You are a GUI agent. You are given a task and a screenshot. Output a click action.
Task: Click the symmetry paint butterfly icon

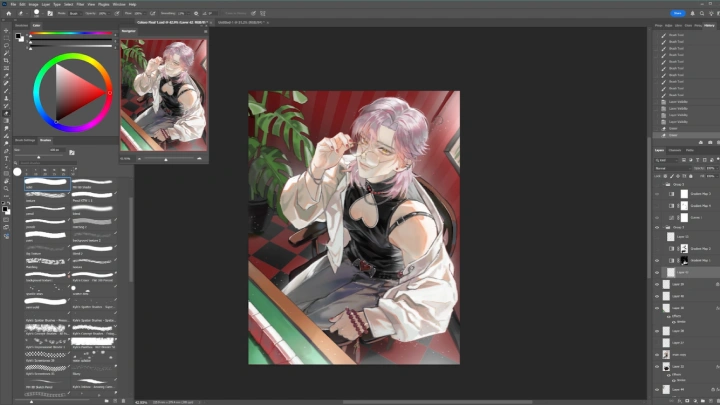263,13
